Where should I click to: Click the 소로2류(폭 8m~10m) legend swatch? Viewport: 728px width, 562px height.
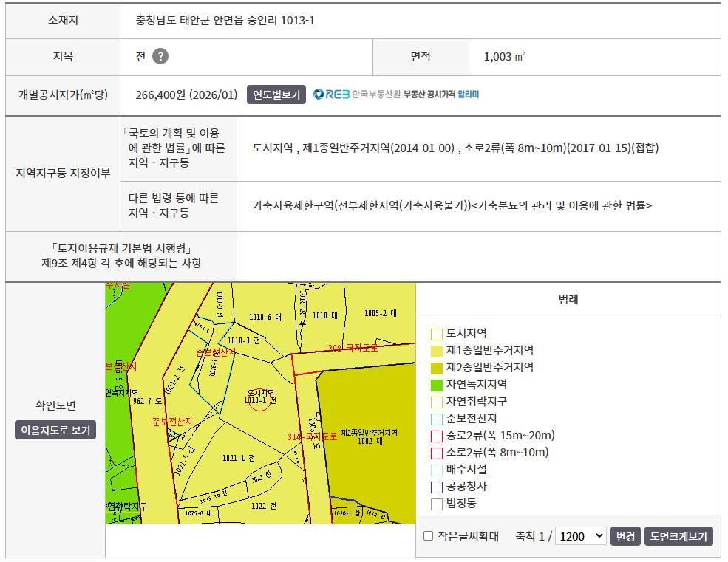[x=437, y=453]
